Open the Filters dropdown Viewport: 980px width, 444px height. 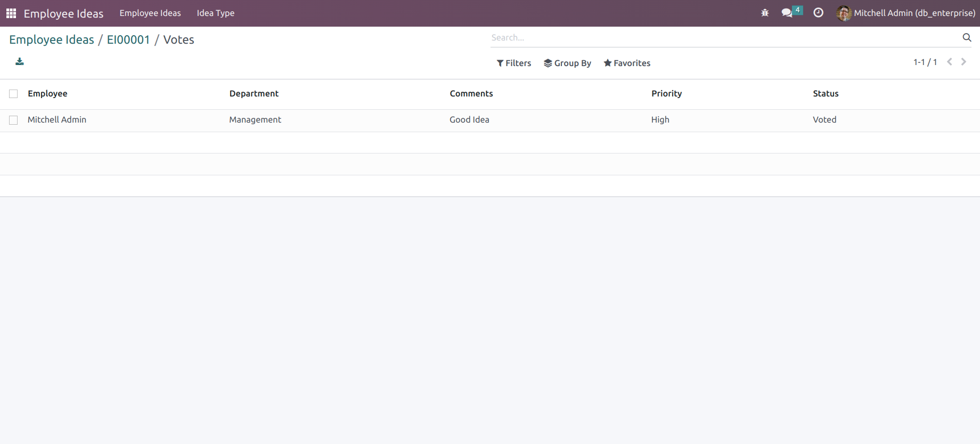[x=514, y=63]
